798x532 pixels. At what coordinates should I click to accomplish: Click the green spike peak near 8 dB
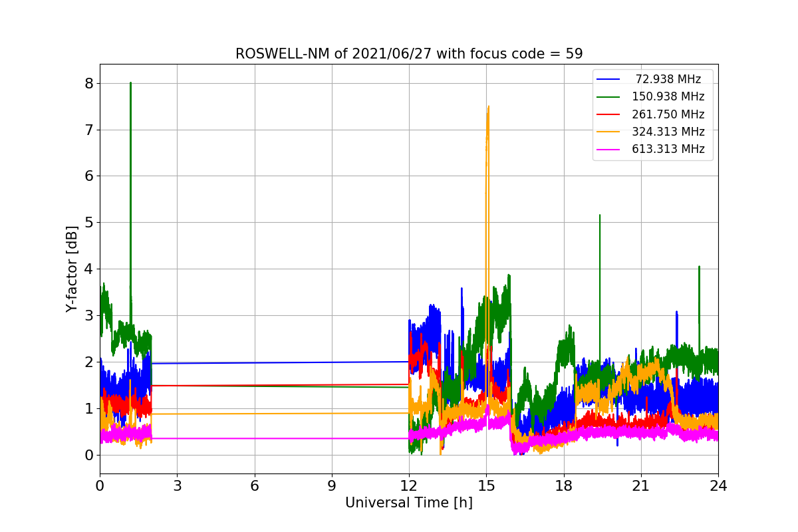click(130, 84)
